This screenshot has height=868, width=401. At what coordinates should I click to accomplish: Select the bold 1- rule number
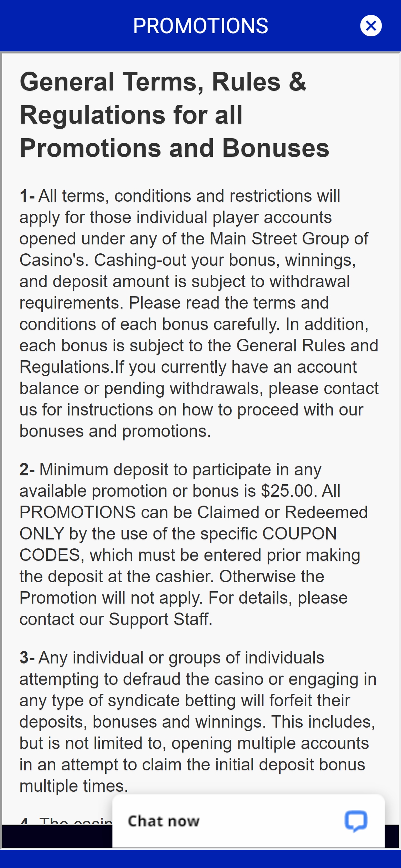[27, 196]
